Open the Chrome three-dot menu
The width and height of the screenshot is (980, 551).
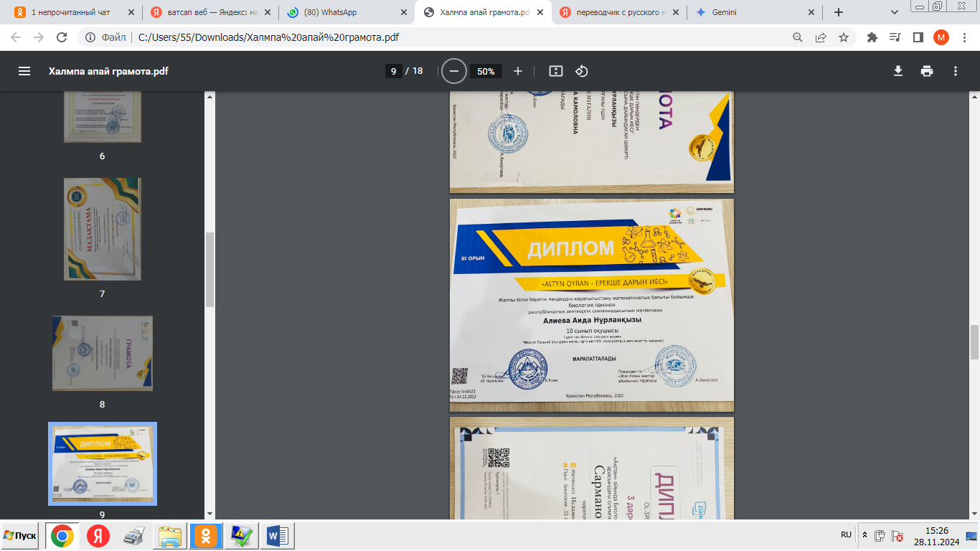(963, 37)
